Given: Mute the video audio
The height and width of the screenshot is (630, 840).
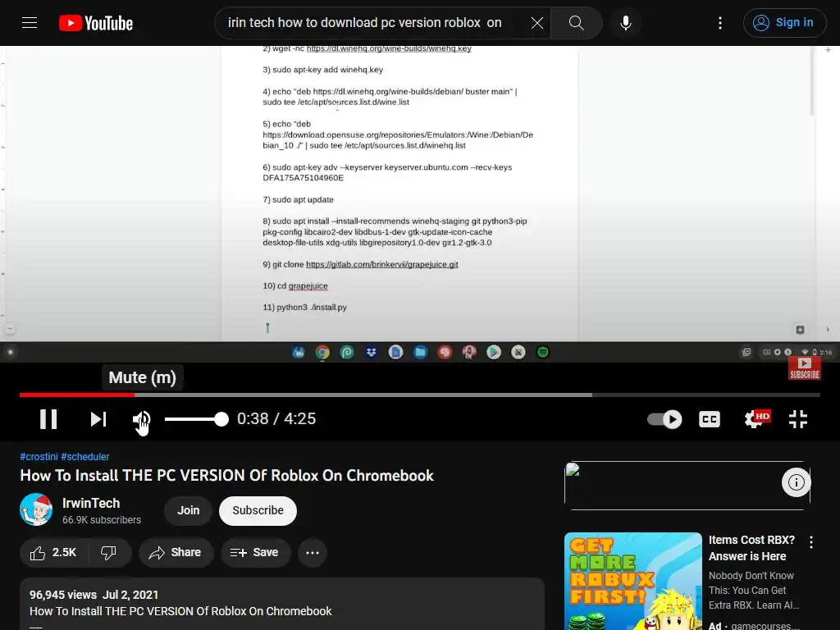Looking at the screenshot, I should pos(141,419).
